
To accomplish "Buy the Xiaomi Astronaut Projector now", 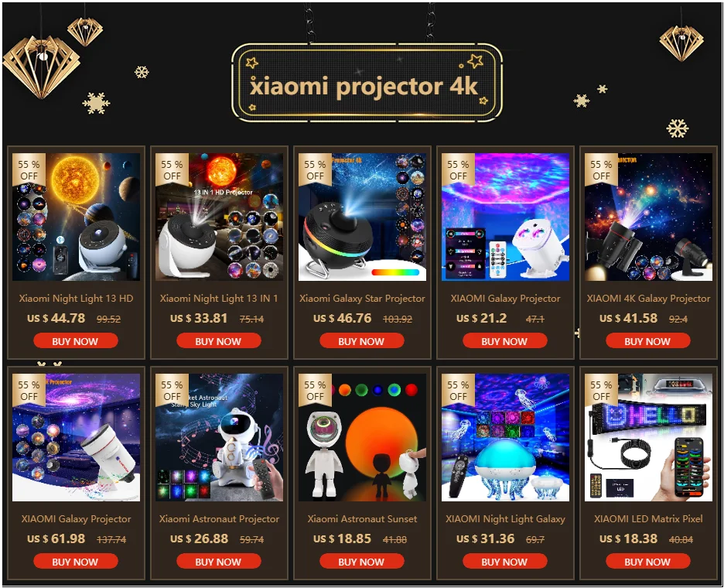I will pos(219,562).
